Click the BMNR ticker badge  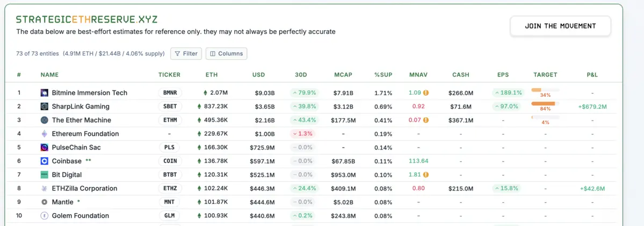click(x=170, y=93)
